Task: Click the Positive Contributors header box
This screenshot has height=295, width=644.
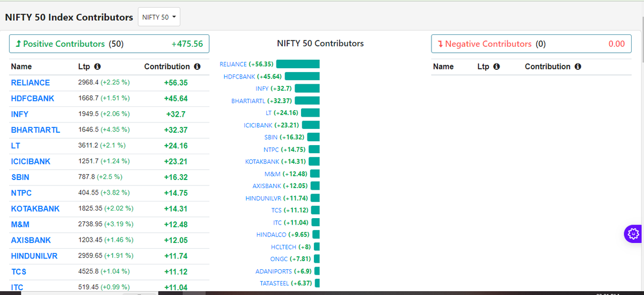Action: [x=109, y=44]
